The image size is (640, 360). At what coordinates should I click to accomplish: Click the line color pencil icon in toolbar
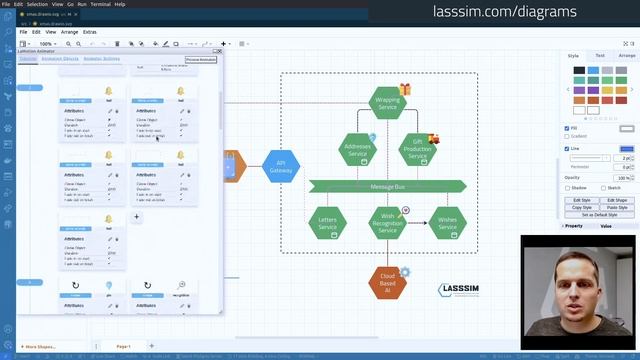click(x=166, y=44)
